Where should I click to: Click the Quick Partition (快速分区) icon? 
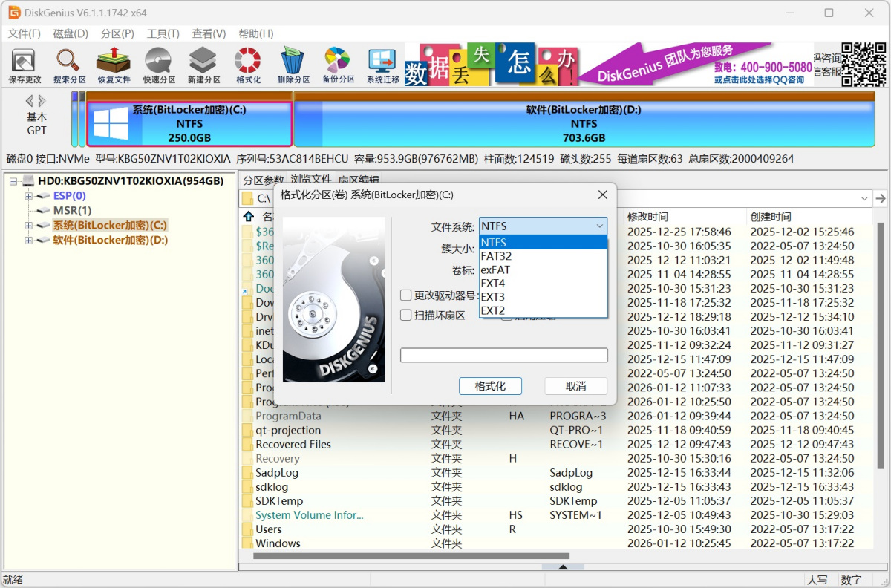click(159, 65)
